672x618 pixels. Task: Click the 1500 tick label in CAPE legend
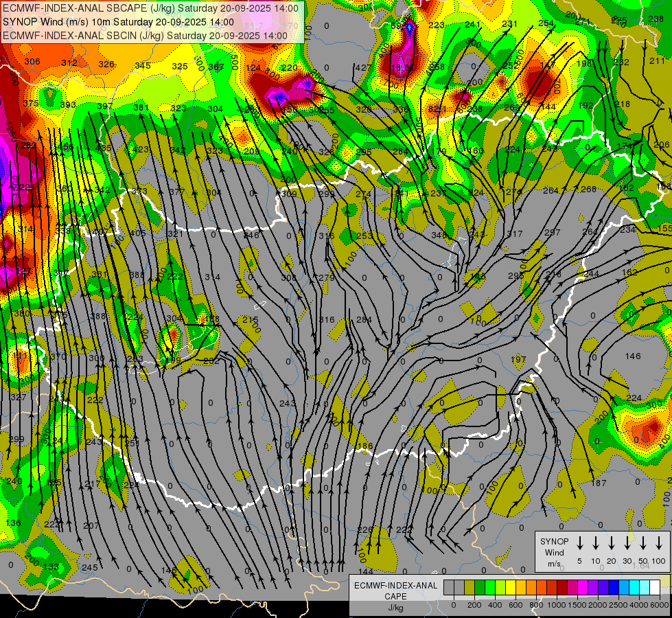click(x=577, y=605)
